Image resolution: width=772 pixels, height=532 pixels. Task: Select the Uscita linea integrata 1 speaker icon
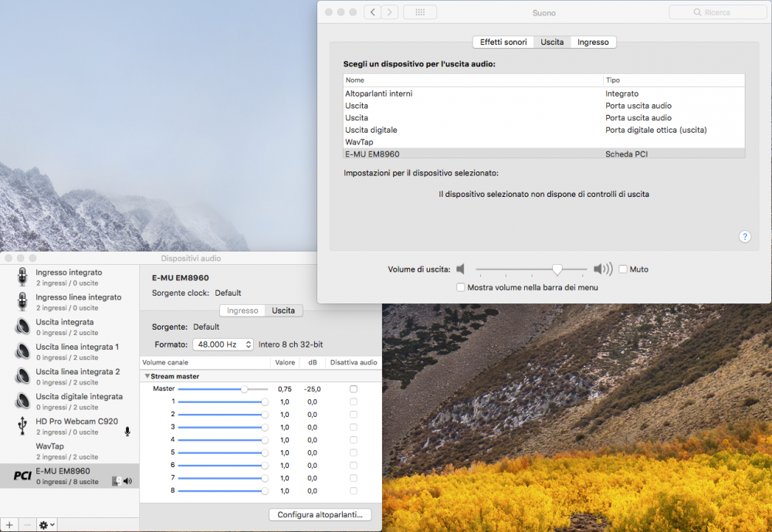22,351
